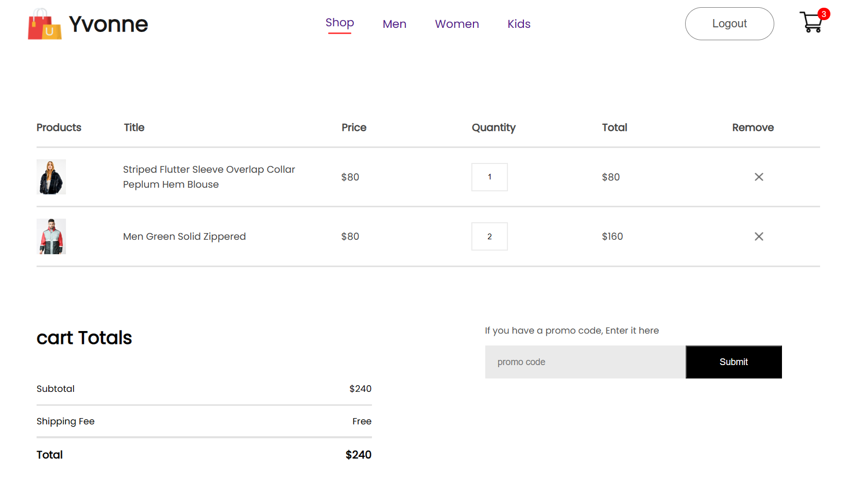Click the $160 row total
Image resolution: width=868 pixels, height=478 pixels.
tap(612, 236)
